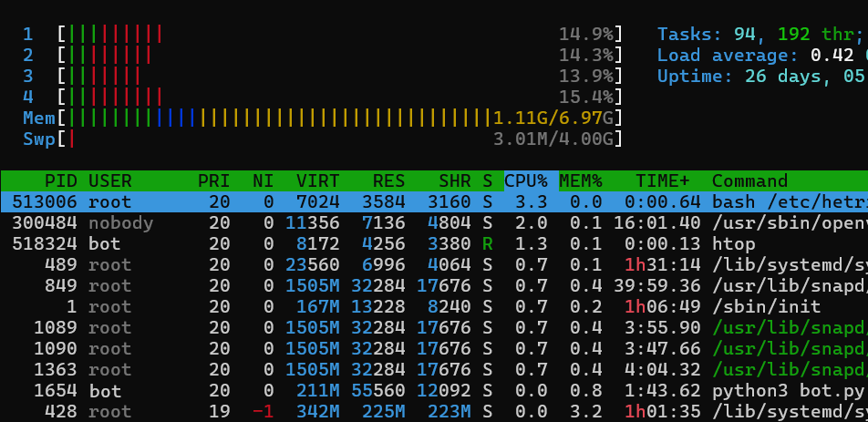Click the 55560 RES value

pyautogui.click(x=377, y=391)
